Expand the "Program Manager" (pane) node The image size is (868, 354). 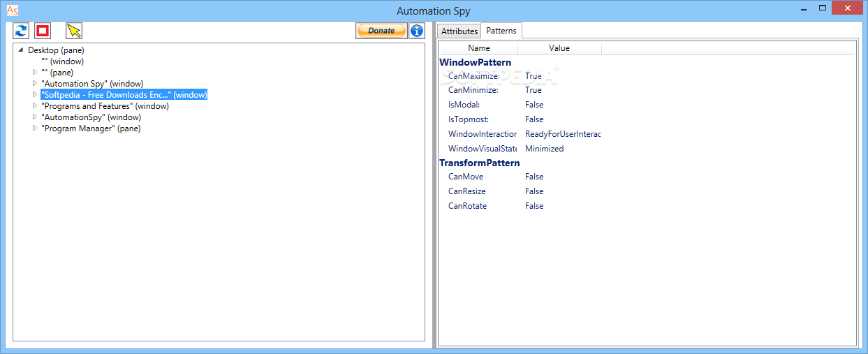click(x=35, y=128)
